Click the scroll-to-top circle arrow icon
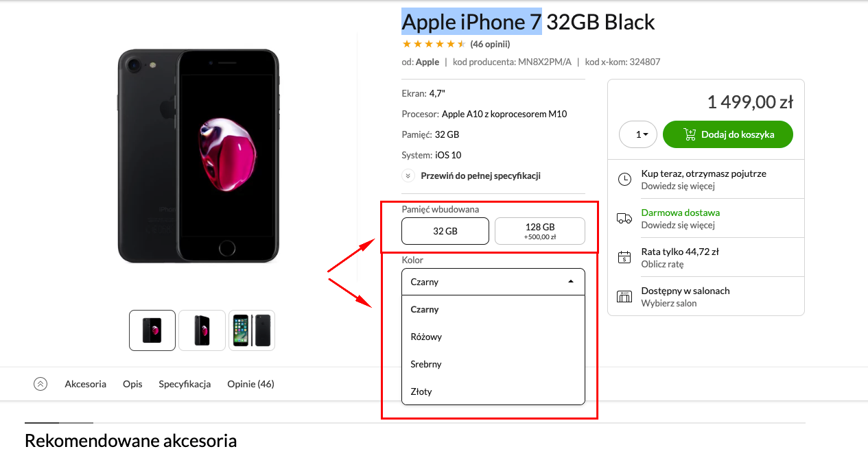The image size is (868, 460). (40, 384)
